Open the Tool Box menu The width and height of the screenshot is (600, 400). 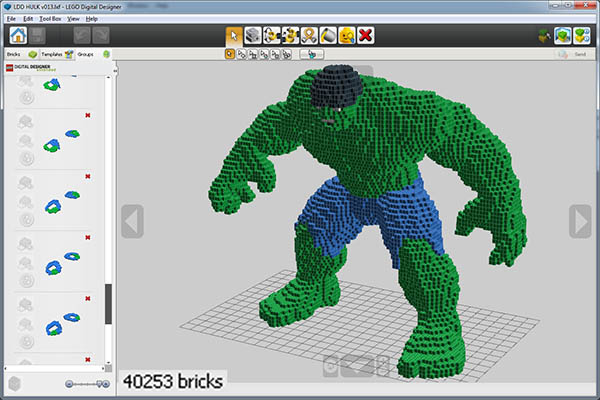coord(51,19)
